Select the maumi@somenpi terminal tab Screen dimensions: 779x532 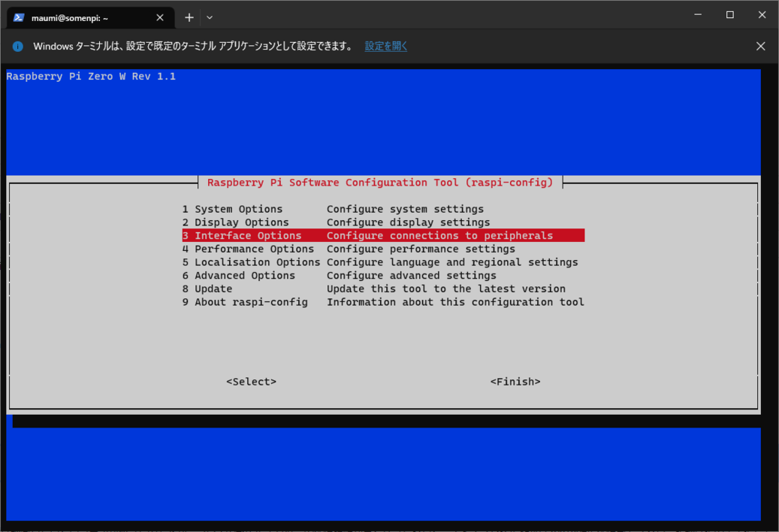point(90,18)
